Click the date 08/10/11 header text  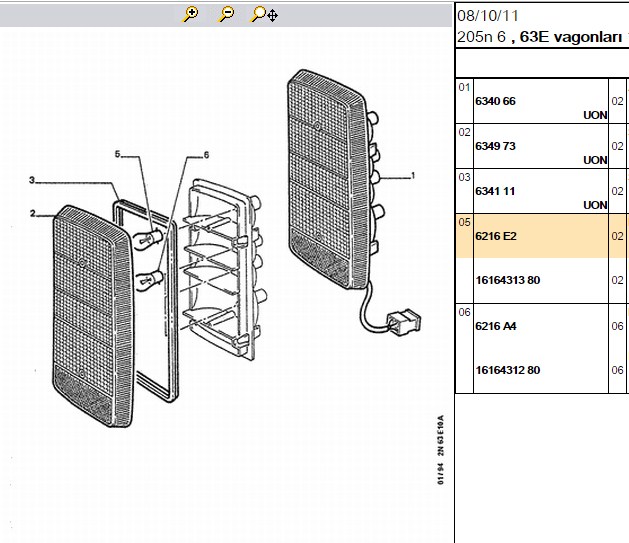(488, 16)
